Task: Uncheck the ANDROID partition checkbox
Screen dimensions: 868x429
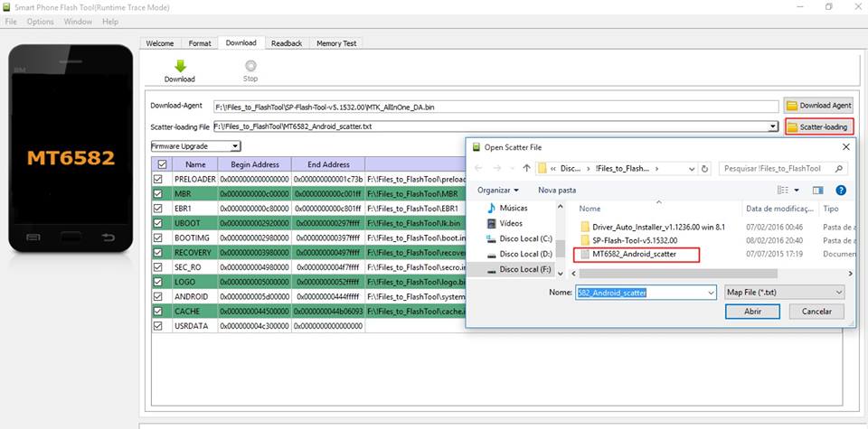Action: point(157,296)
